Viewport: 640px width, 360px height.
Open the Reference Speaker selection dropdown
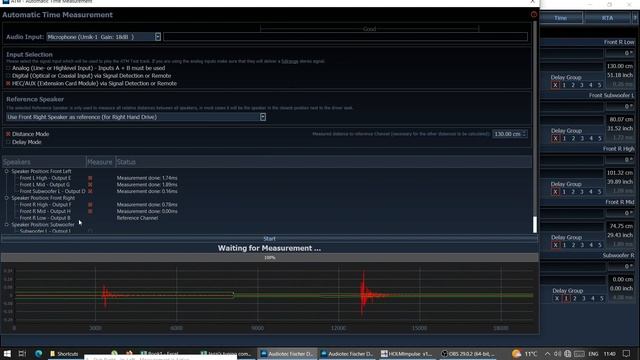click(x=262, y=117)
